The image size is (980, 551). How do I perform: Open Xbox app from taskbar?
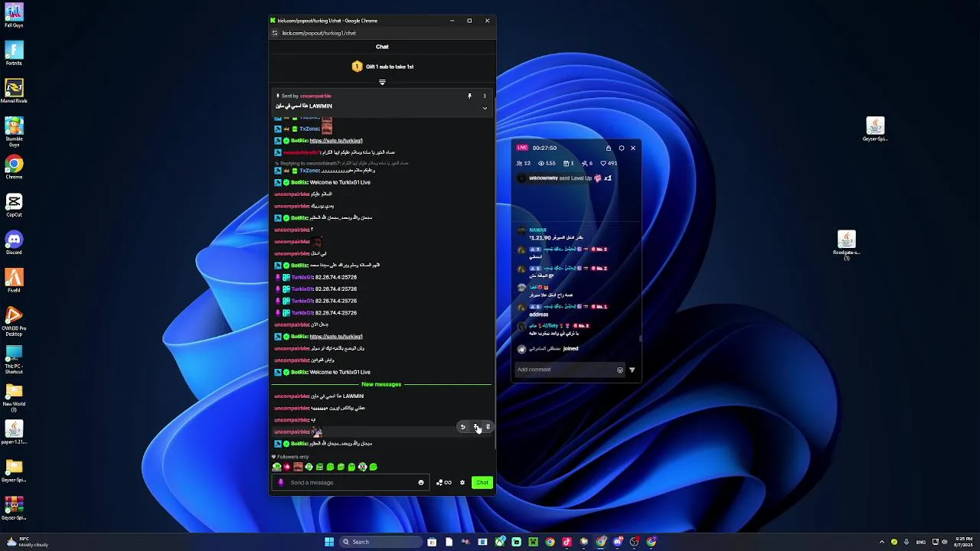(499, 542)
